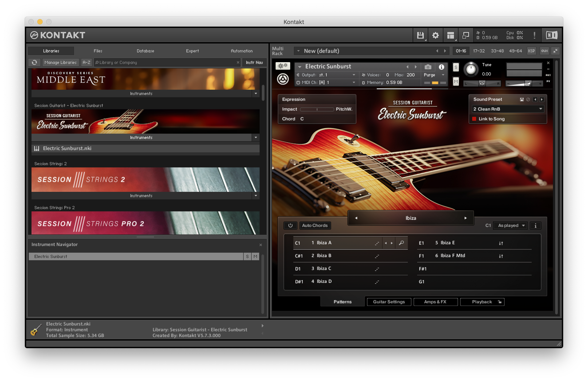Switch to Expert tab
This screenshot has width=588, height=381.
pyautogui.click(x=192, y=51)
